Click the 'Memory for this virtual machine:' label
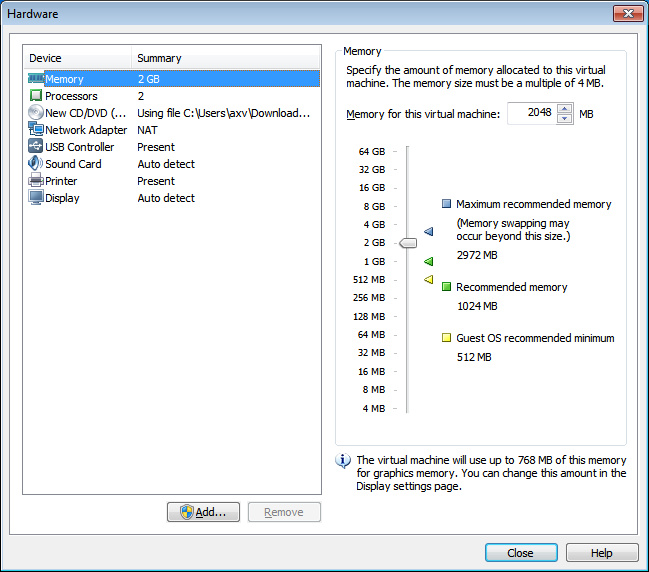Screen dimensions: 649x572 point(423,114)
